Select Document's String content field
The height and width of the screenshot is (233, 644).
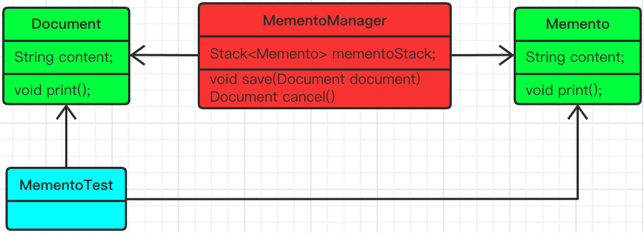[x=64, y=57]
